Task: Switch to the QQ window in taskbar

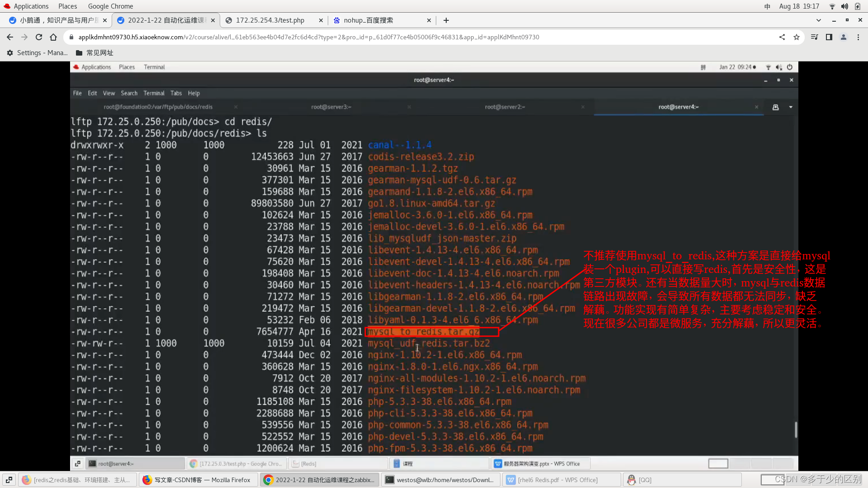Action: (x=683, y=480)
